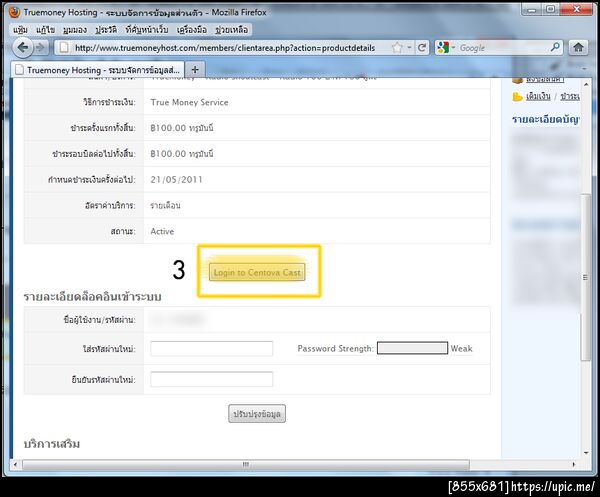Select the Truemoney Hosting tab

[x=98, y=70]
